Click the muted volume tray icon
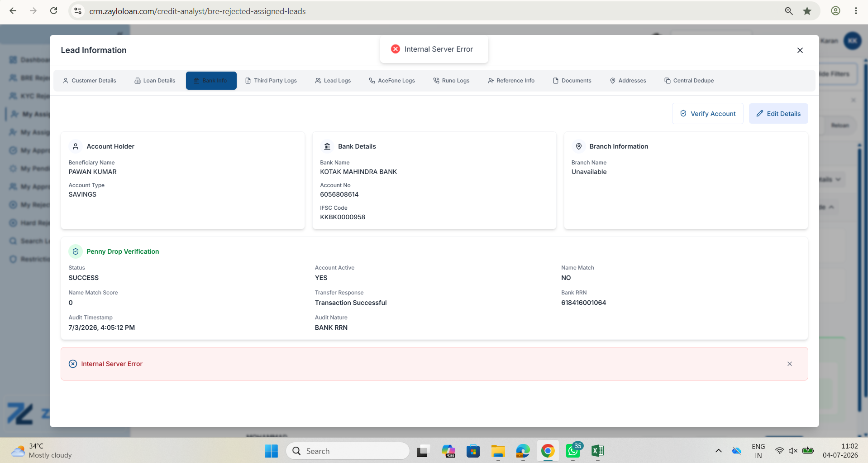868x463 pixels. [x=793, y=451]
